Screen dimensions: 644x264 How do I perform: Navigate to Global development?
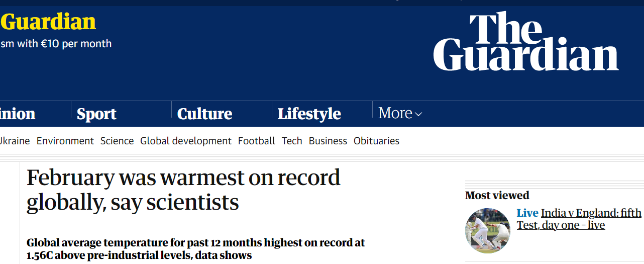click(x=186, y=141)
